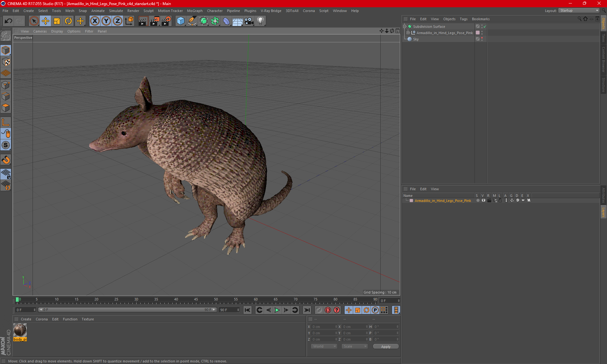
Task: Select Polygons mode in left sidebar
Action: [x=6, y=108]
